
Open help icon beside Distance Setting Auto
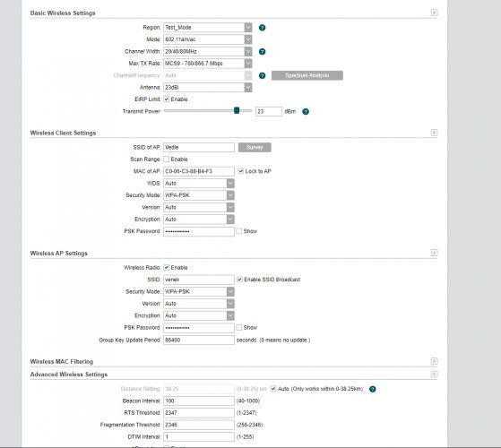pyautogui.click(x=372, y=389)
